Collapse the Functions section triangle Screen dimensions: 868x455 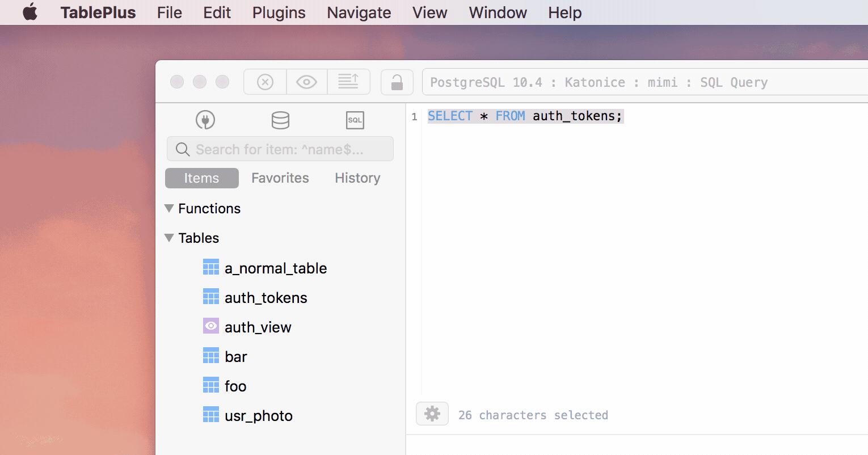tap(169, 208)
